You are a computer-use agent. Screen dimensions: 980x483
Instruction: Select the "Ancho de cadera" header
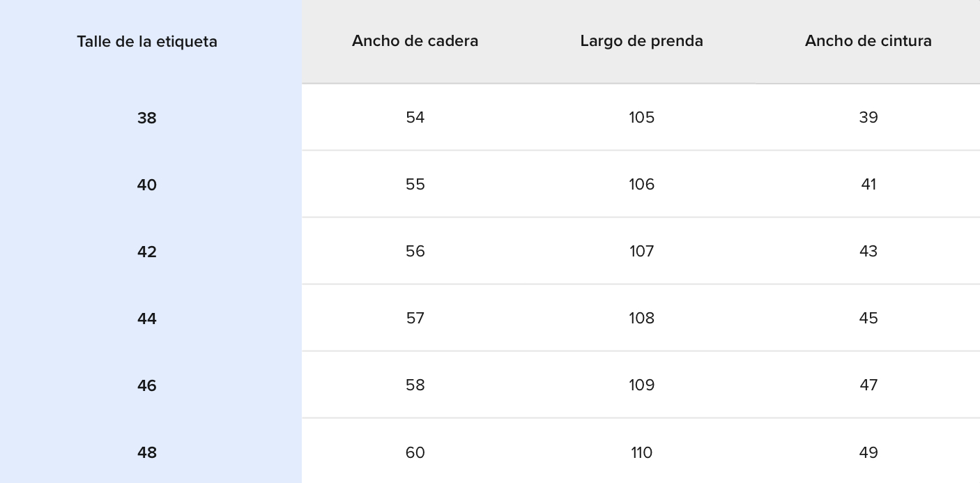[x=415, y=41]
